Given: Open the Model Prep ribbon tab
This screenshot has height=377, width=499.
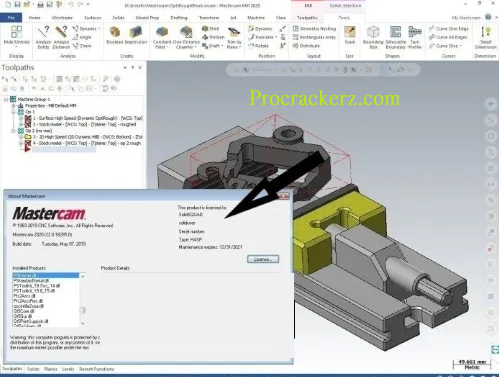Looking at the screenshot, I should (147, 17).
